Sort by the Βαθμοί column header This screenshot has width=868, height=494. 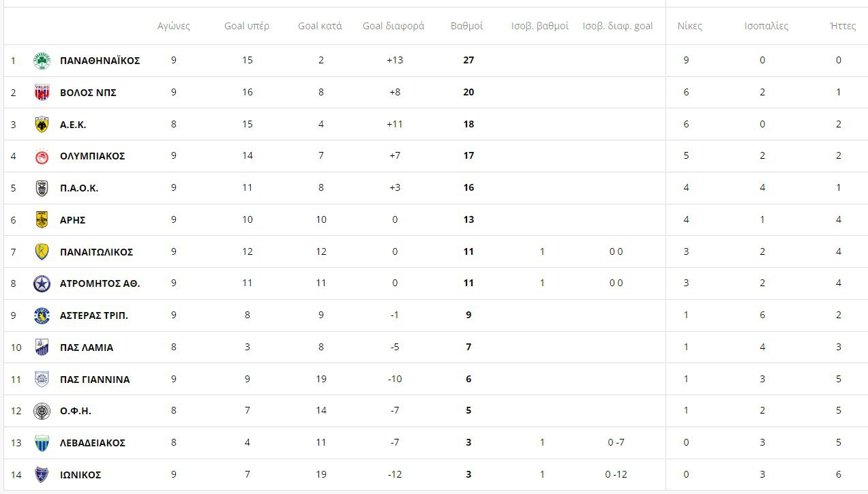pos(467,26)
